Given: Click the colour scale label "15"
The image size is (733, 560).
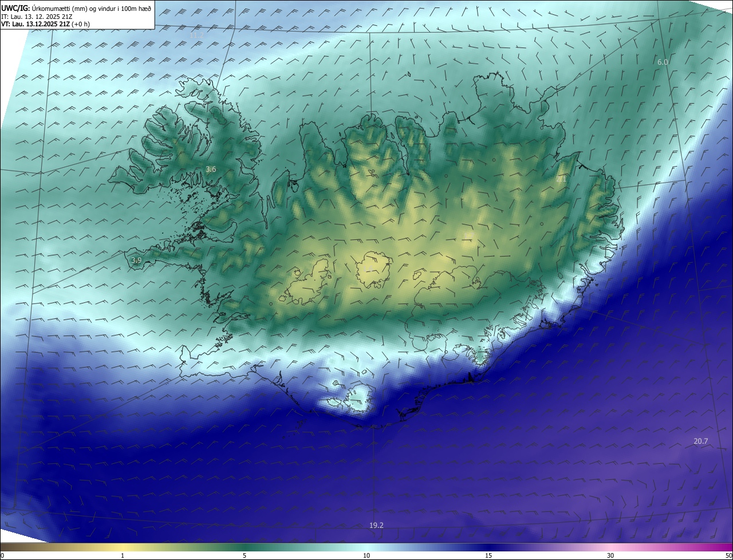Looking at the screenshot, I should [488, 555].
